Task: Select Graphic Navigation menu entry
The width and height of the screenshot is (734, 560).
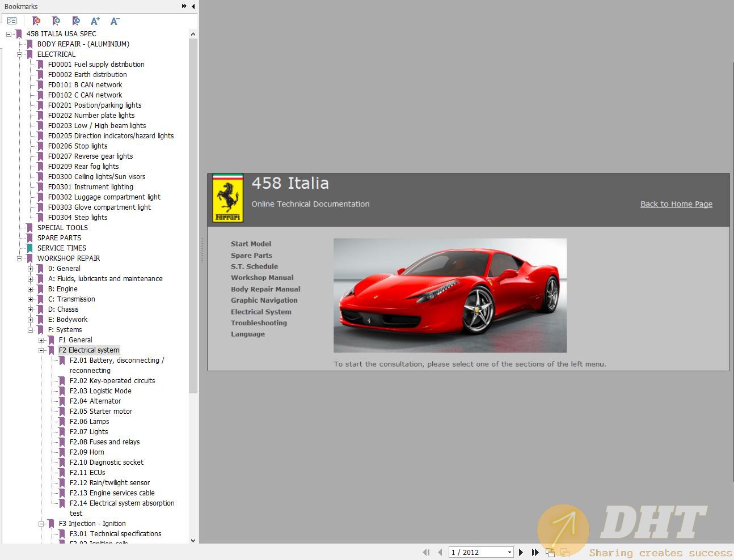Action: click(x=264, y=300)
